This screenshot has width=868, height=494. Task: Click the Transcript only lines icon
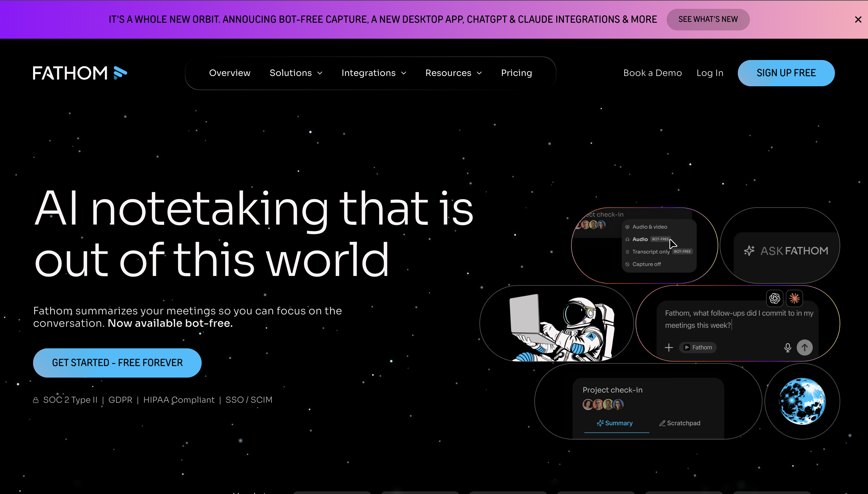(627, 252)
